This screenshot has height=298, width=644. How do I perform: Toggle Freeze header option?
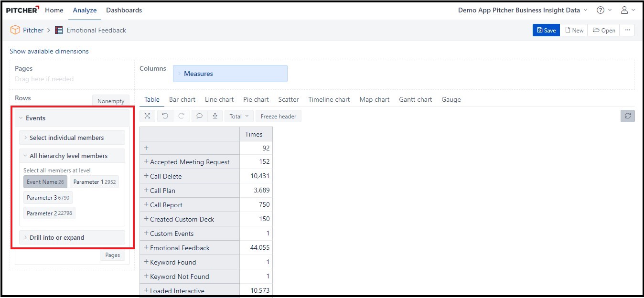(x=278, y=116)
